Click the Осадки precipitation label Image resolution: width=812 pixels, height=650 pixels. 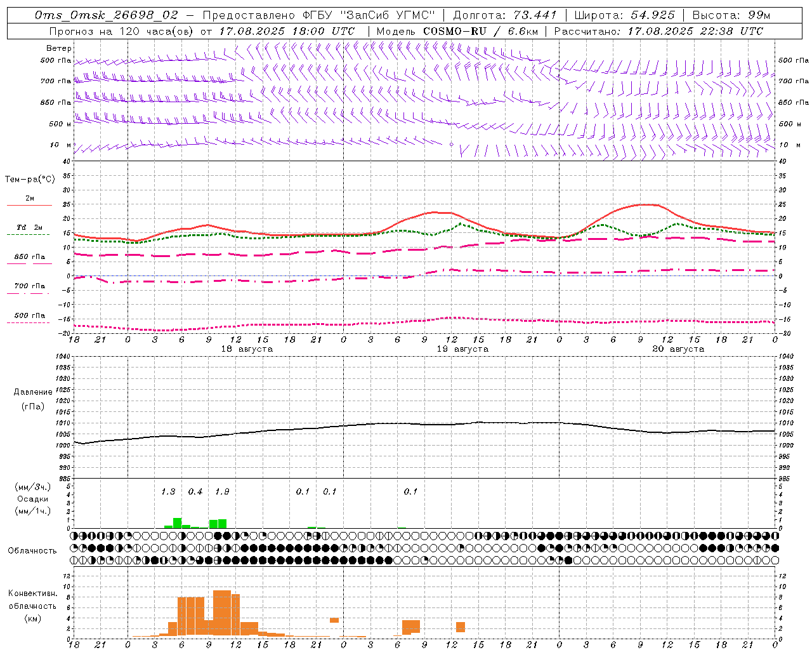[33, 499]
